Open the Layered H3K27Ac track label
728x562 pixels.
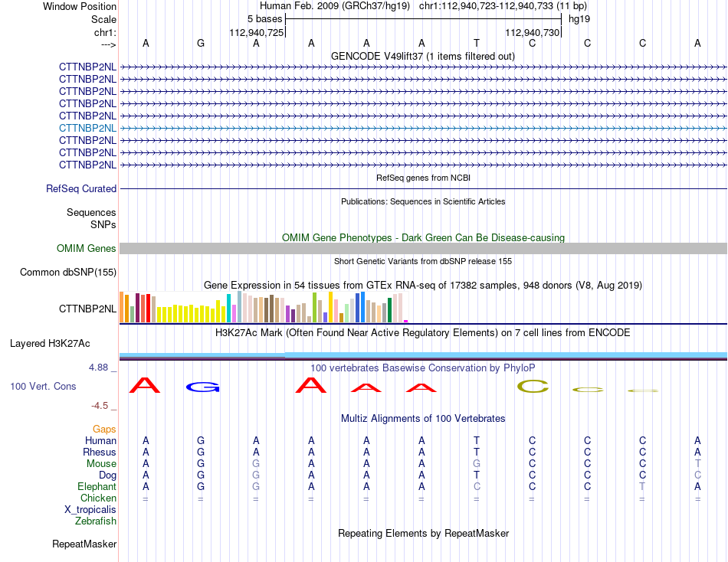[50, 344]
